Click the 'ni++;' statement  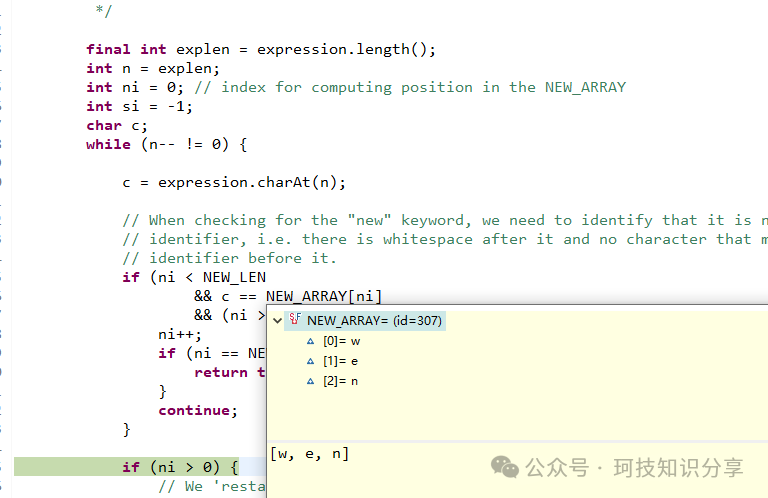180,335
